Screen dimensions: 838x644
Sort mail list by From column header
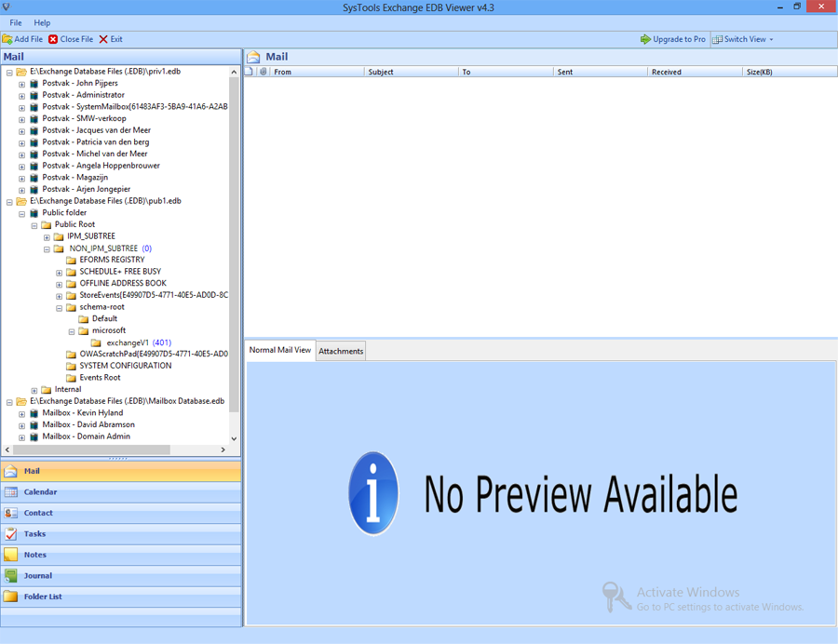pos(317,72)
